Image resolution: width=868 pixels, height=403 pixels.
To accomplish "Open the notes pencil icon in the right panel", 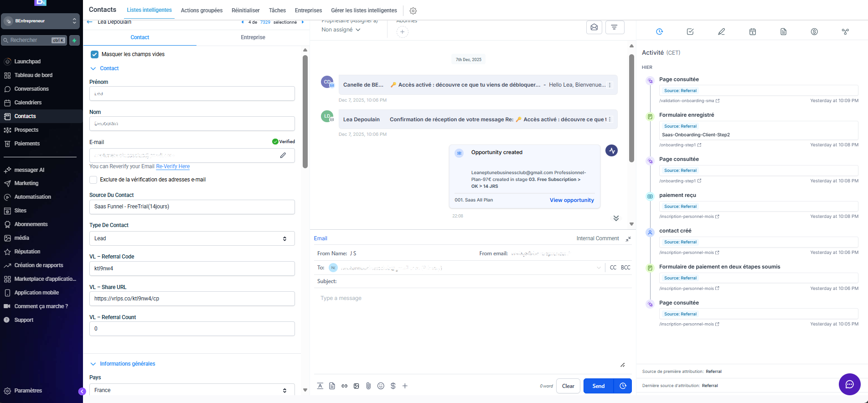I will 721,31.
